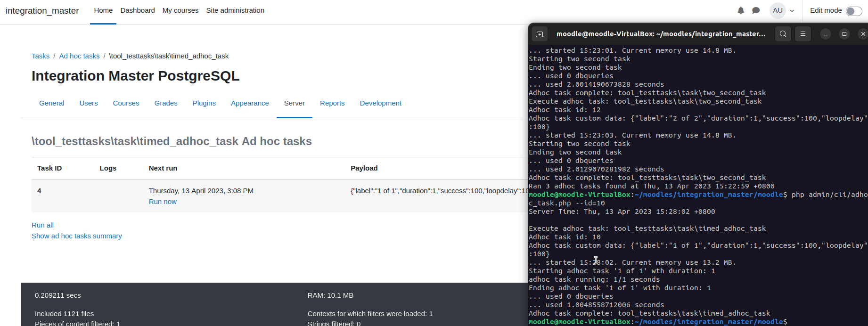The image size is (868, 326).
Task: Open the terminal search icon
Action: (783, 34)
